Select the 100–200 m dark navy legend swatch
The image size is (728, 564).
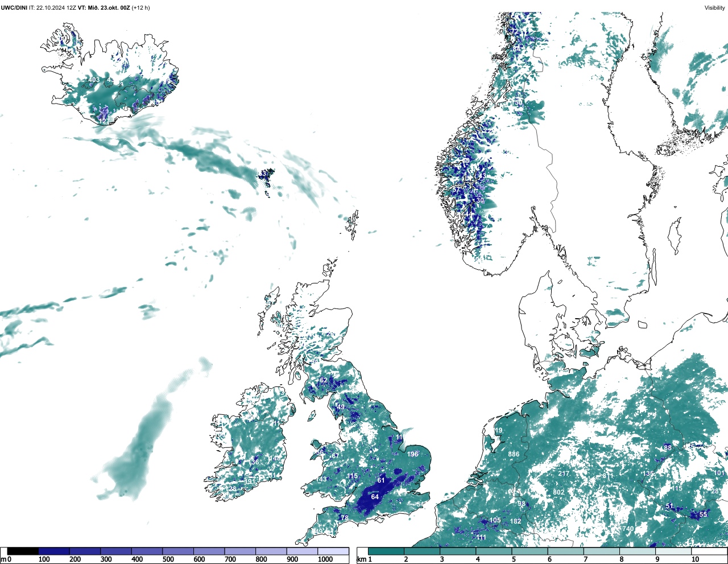coord(54,551)
